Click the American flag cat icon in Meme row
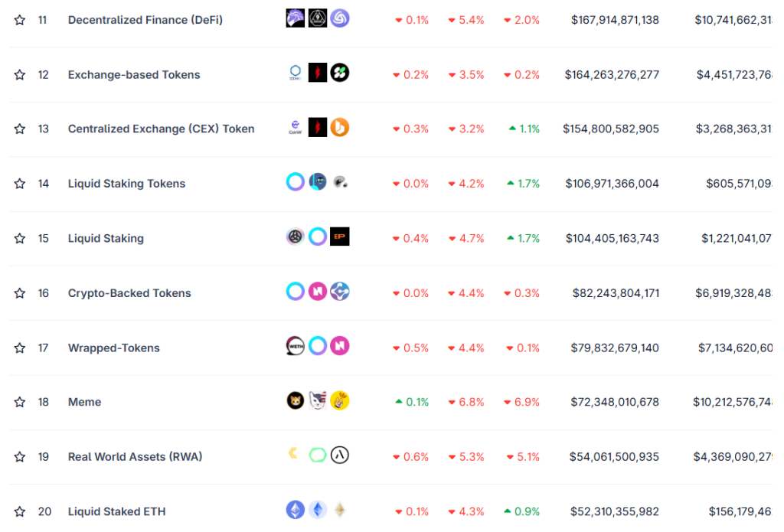Screen dimensions: 784x532 pos(318,401)
